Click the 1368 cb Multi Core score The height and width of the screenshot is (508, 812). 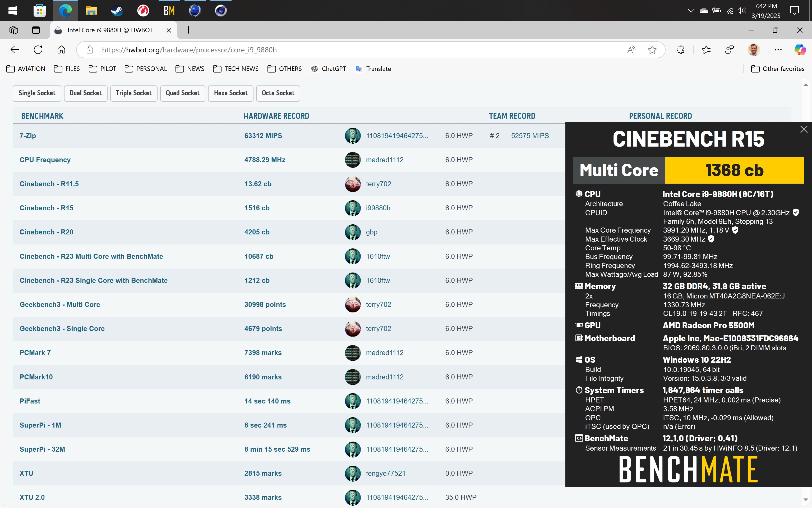coord(734,170)
